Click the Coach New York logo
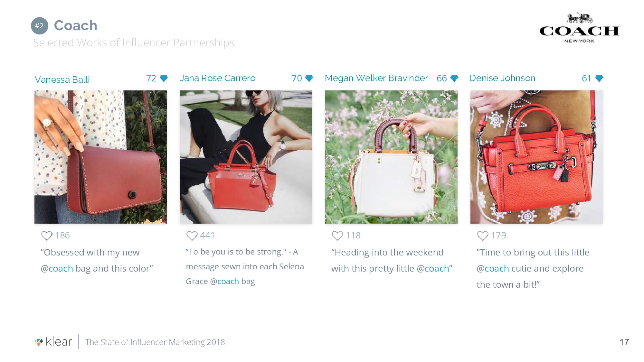This screenshot has width=644, height=362. (x=579, y=28)
